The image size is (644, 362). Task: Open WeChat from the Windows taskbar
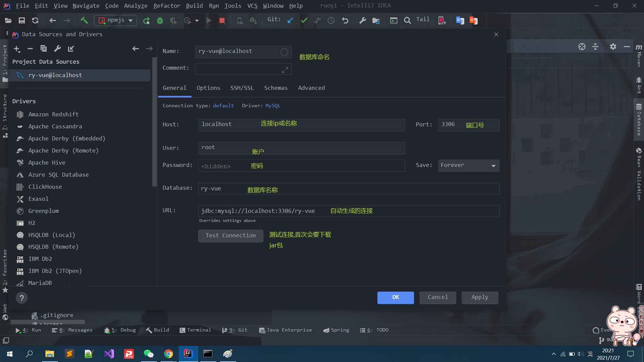click(149, 354)
